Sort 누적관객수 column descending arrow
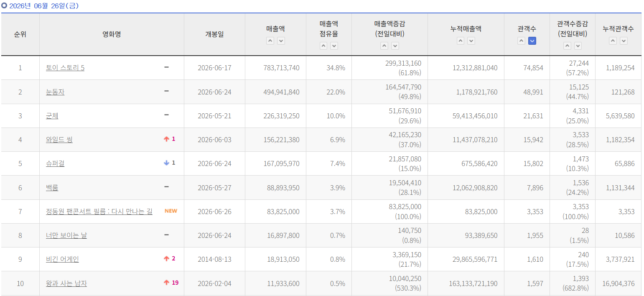This screenshot has height=296, width=644. pos(624,41)
